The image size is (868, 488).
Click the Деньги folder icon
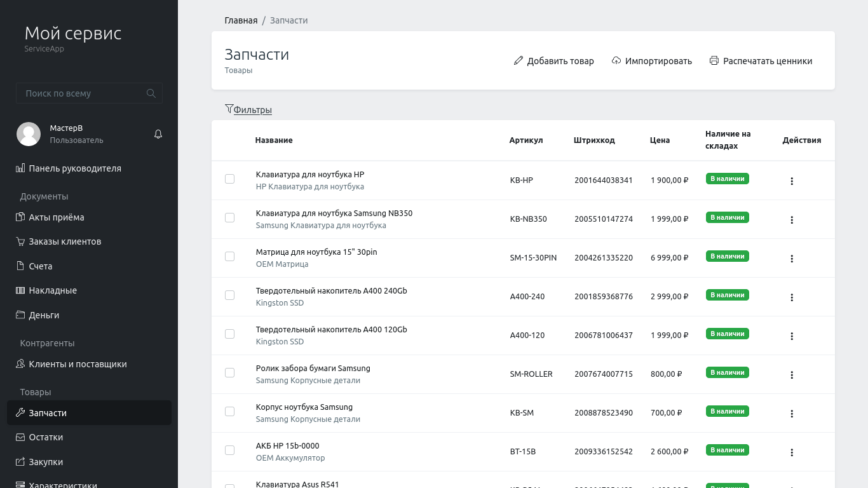tap(20, 315)
